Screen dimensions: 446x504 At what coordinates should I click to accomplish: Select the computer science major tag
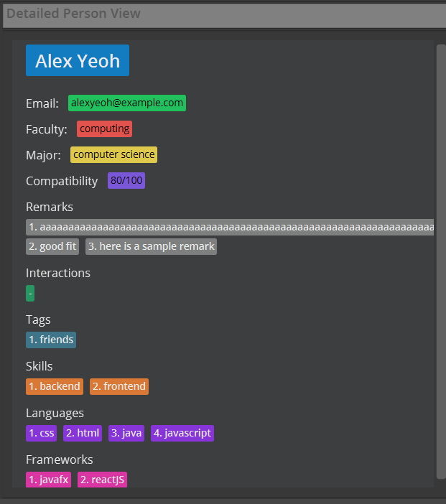click(113, 154)
